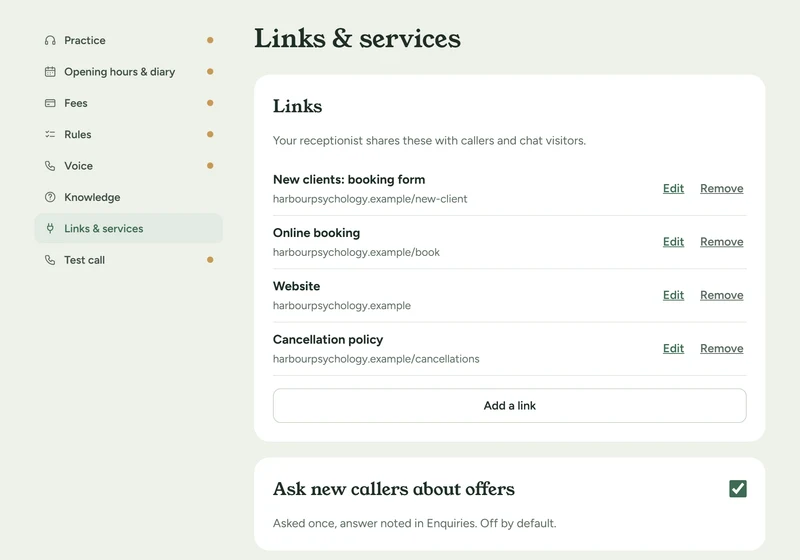Click the orange status dot next to Rules
This screenshot has height=560, width=800.
[210, 135]
